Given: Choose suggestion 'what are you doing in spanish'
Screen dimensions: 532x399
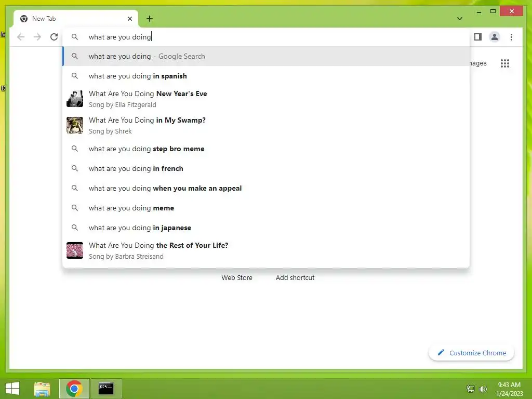Looking at the screenshot, I should [x=267, y=76].
